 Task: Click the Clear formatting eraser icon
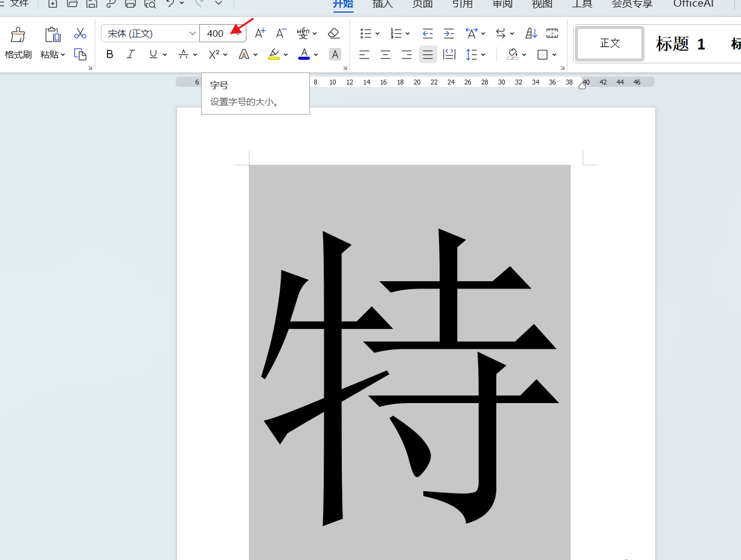(333, 33)
